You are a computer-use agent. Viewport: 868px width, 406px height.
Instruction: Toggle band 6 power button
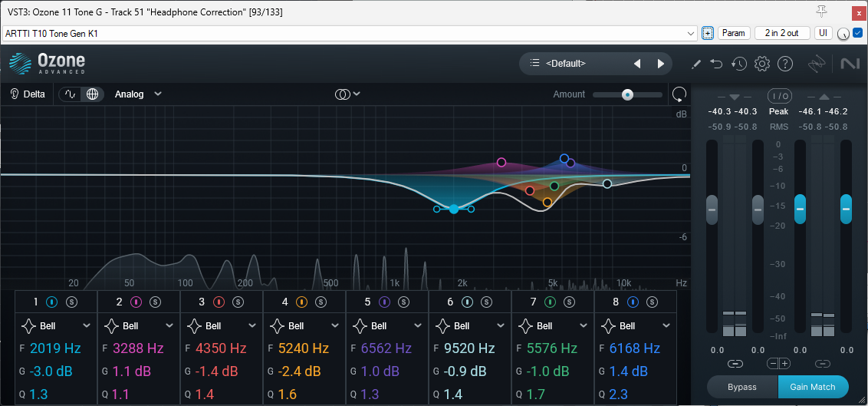point(467,302)
